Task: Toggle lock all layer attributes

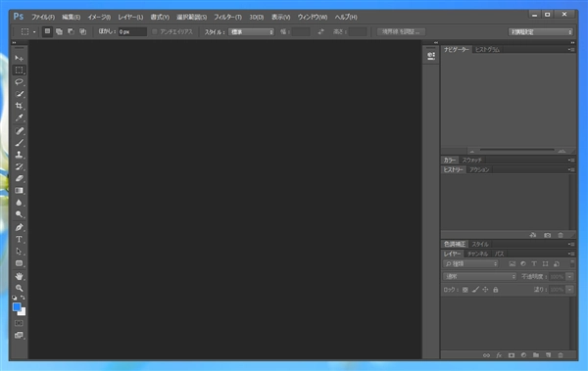Action: (x=495, y=290)
